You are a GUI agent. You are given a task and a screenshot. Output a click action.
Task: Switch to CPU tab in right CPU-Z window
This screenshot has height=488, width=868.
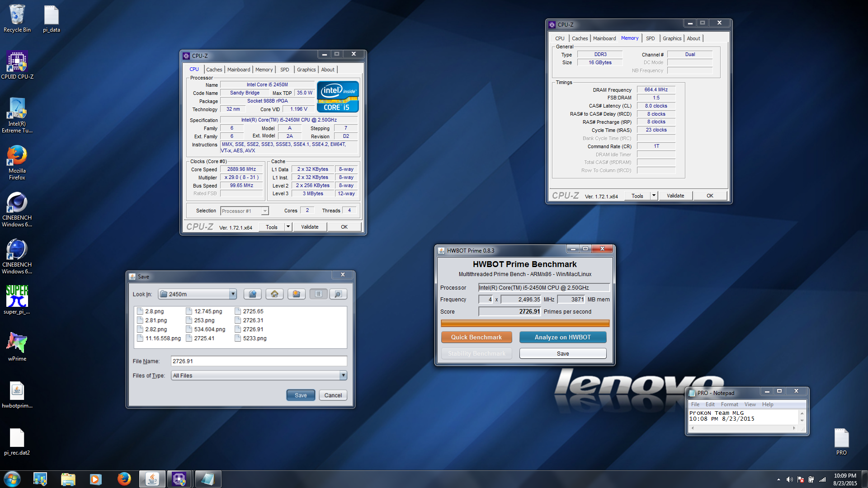pos(560,38)
